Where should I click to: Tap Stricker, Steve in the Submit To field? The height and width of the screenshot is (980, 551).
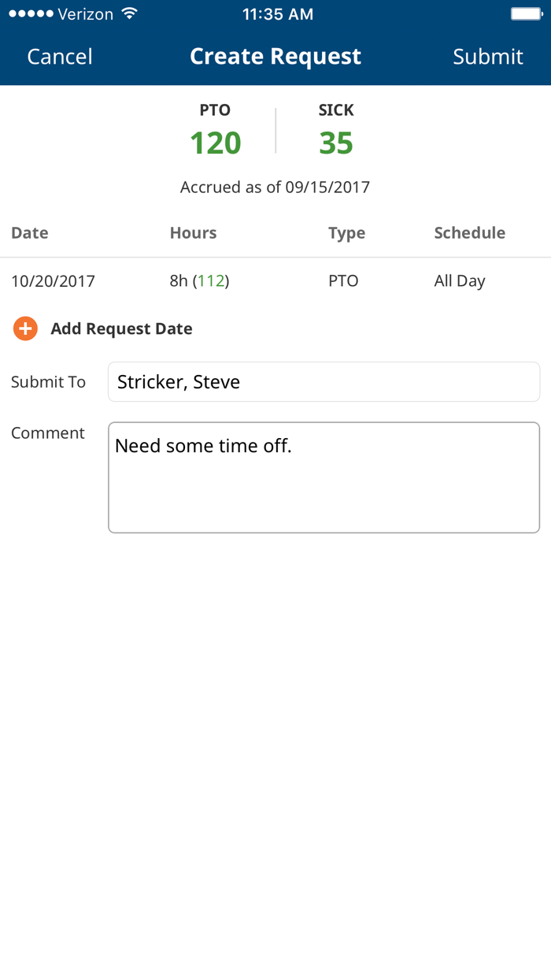(179, 382)
